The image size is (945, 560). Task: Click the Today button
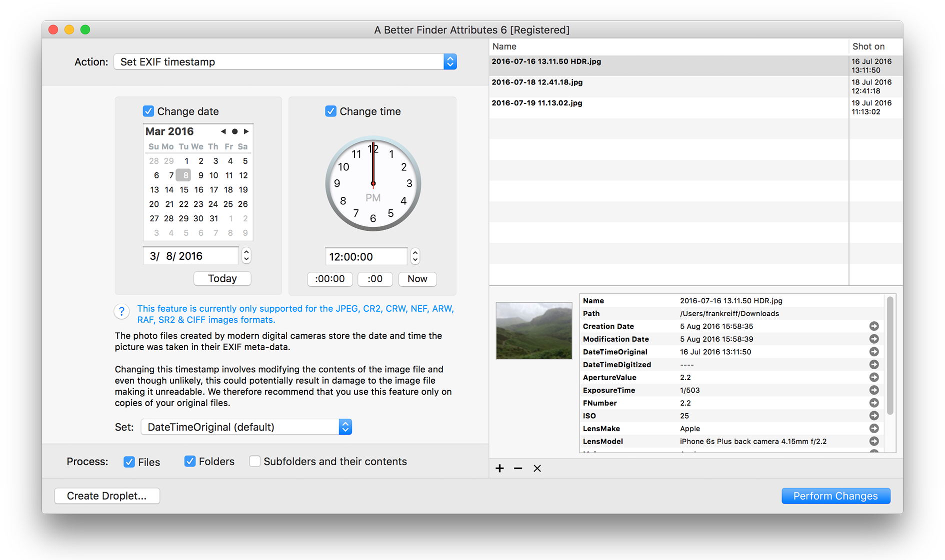(222, 279)
